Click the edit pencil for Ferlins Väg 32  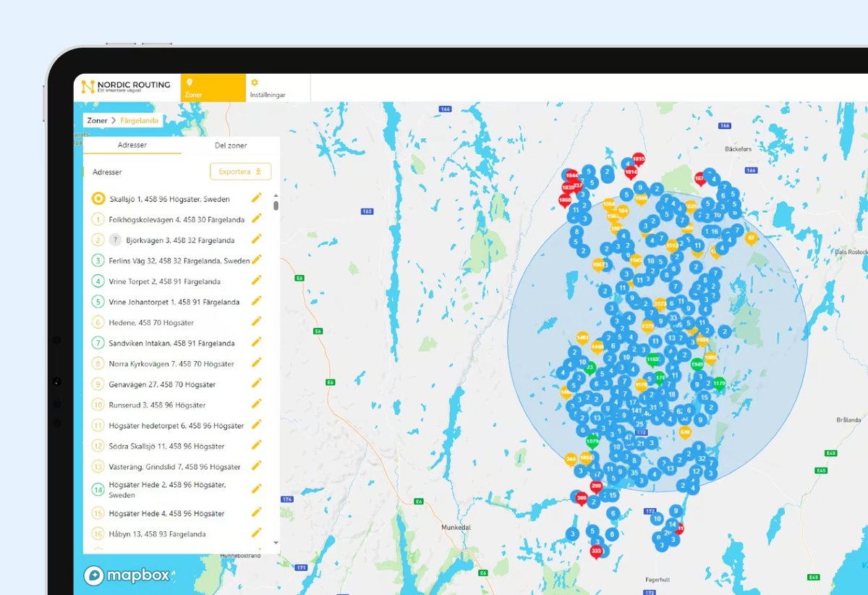coord(256,260)
